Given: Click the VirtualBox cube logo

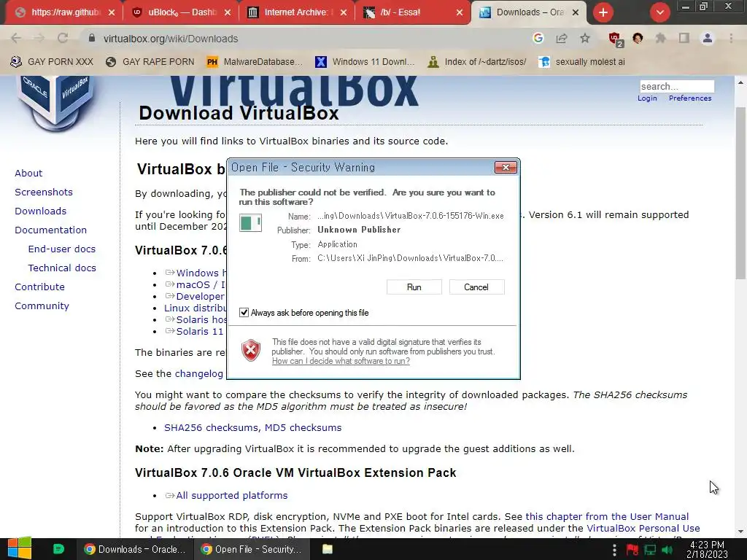Looking at the screenshot, I should (x=56, y=102).
